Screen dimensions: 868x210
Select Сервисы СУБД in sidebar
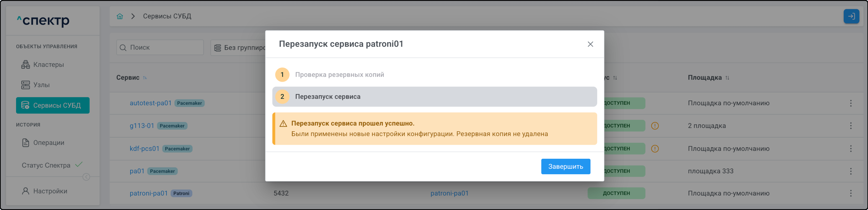coord(53,105)
